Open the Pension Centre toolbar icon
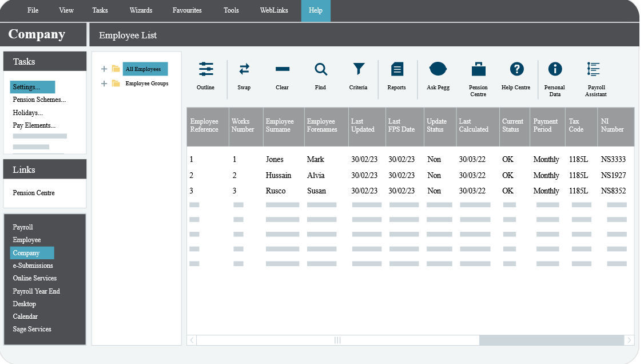The image size is (644, 364). pyautogui.click(x=478, y=74)
